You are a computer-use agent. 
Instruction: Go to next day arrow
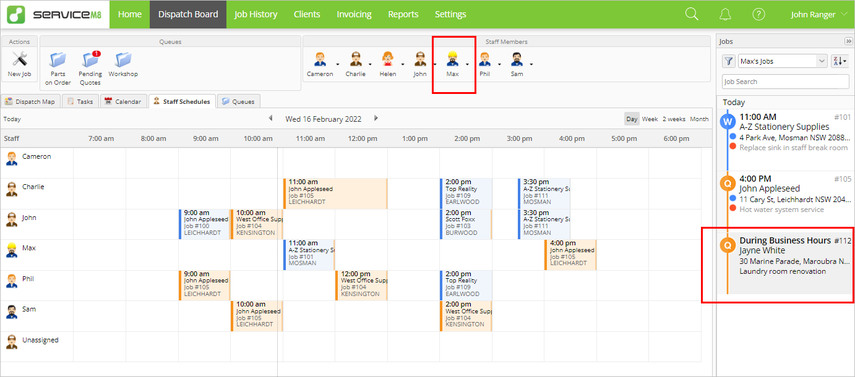tap(375, 118)
